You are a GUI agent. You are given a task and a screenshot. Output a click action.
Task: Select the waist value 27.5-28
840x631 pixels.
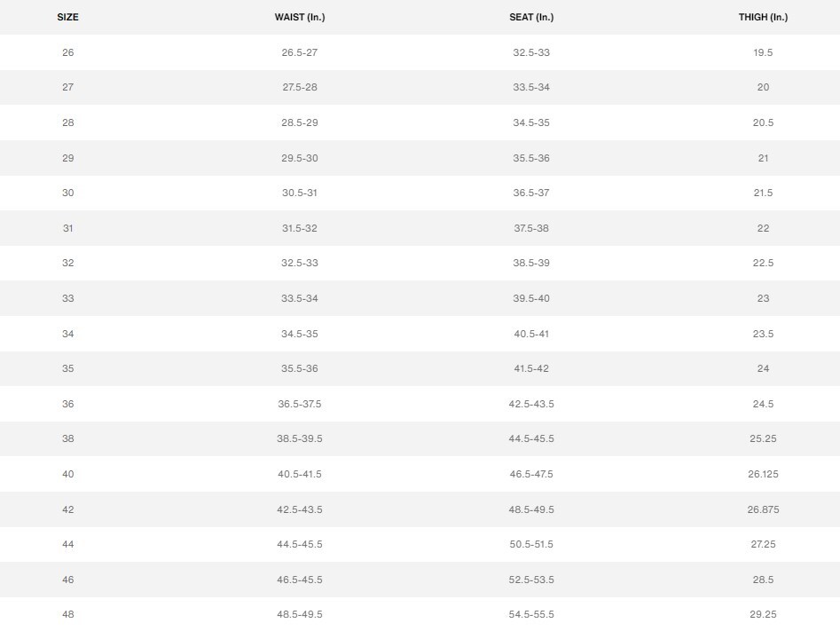(300, 87)
